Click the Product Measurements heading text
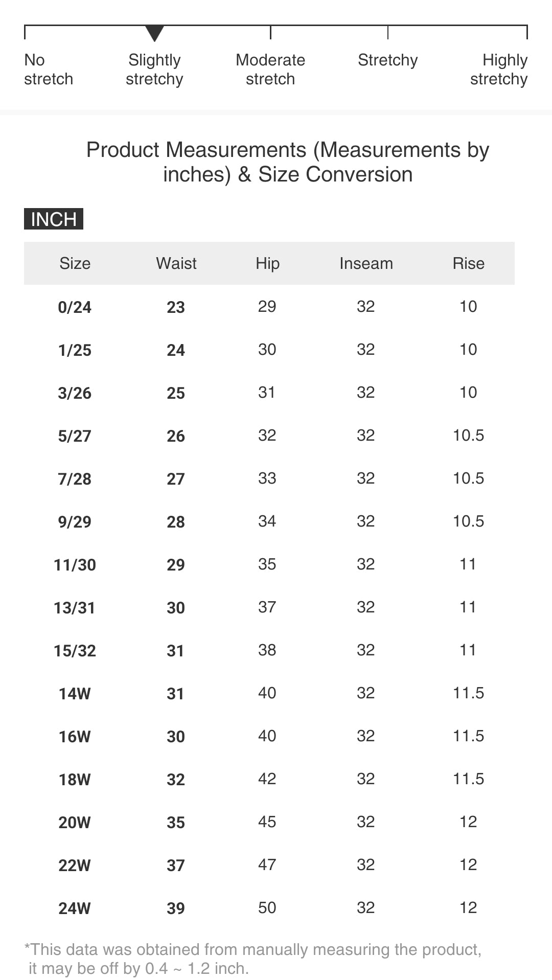 coord(288,162)
